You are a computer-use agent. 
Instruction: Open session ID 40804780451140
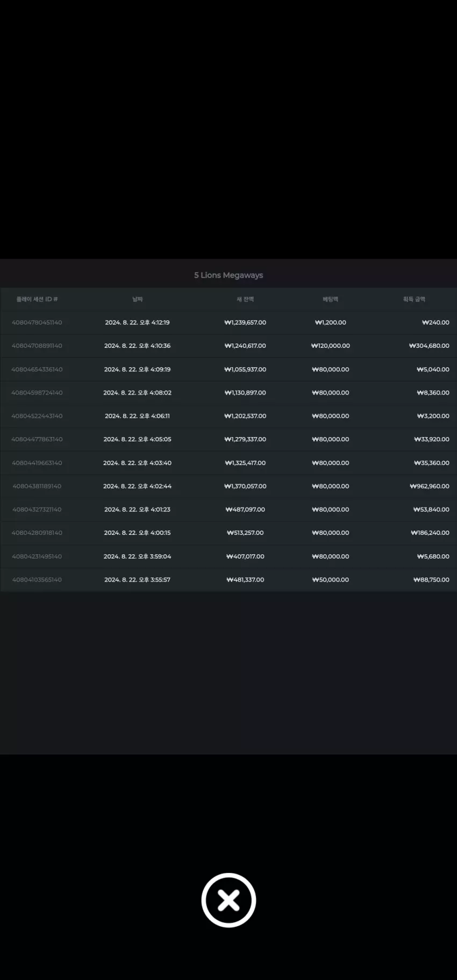point(37,323)
